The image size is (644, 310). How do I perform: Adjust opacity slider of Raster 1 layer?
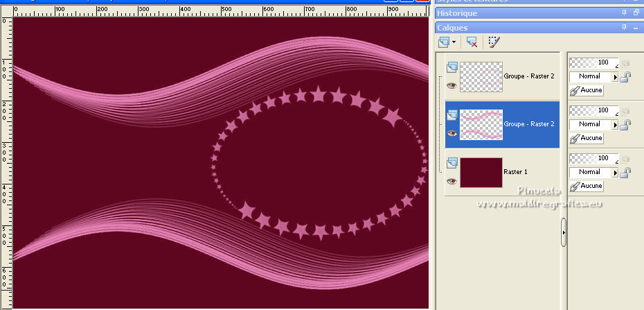click(594, 158)
